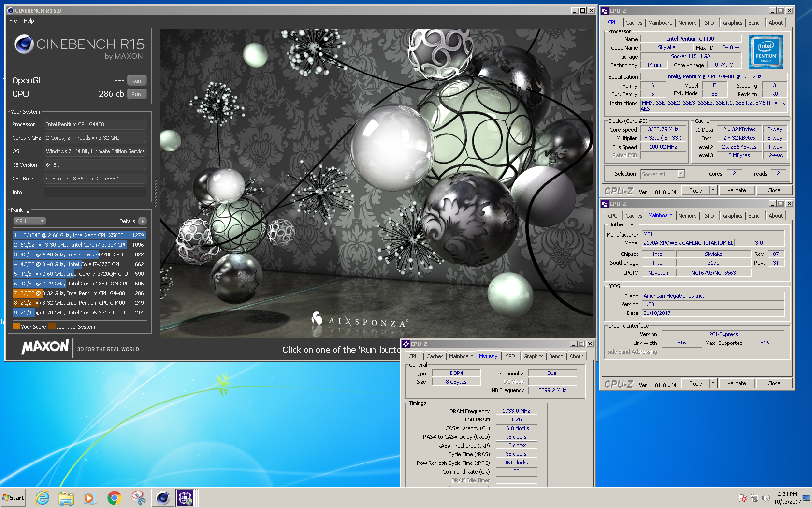The height and width of the screenshot is (508, 812).
Task: Click the CPU-Z Memory window title icon
Action: click(406, 344)
